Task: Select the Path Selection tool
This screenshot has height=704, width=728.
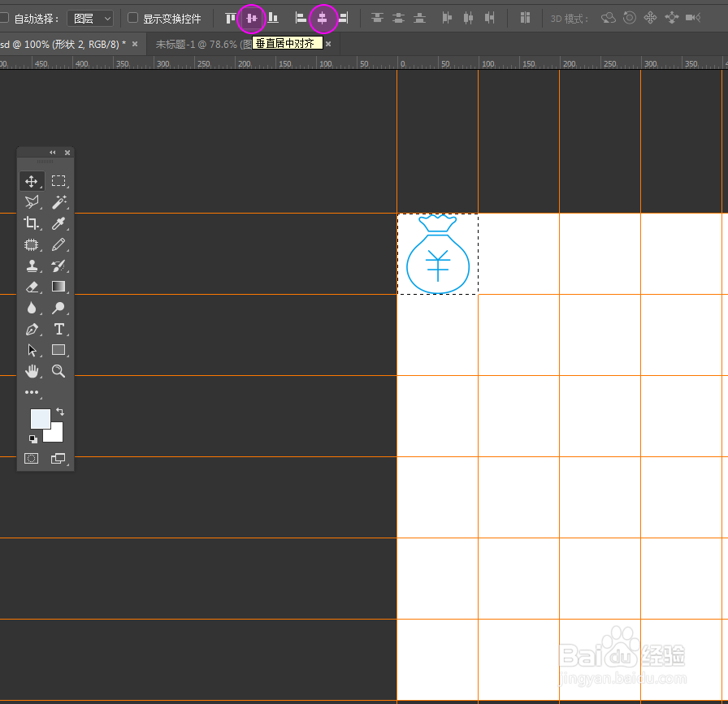Action: (32, 350)
